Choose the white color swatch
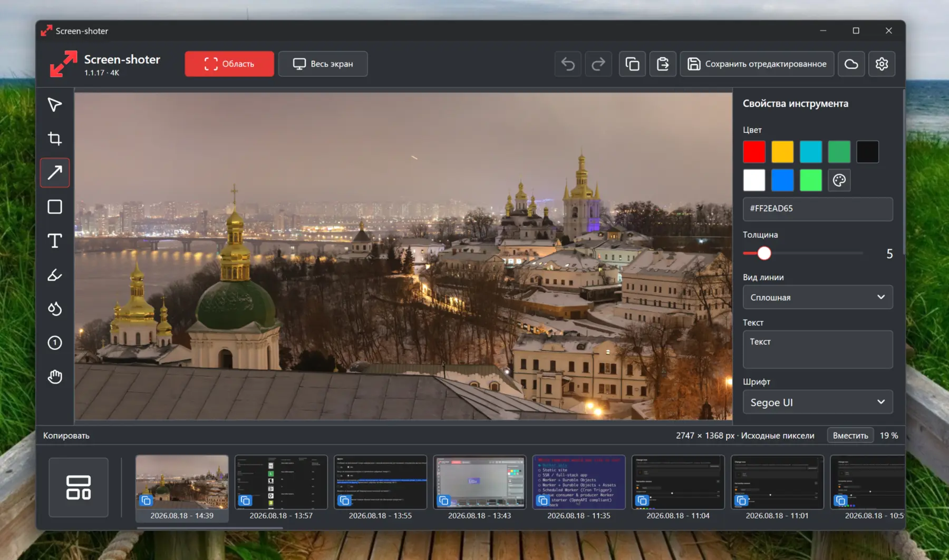The height and width of the screenshot is (560, 949). pyautogui.click(x=754, y=180)
